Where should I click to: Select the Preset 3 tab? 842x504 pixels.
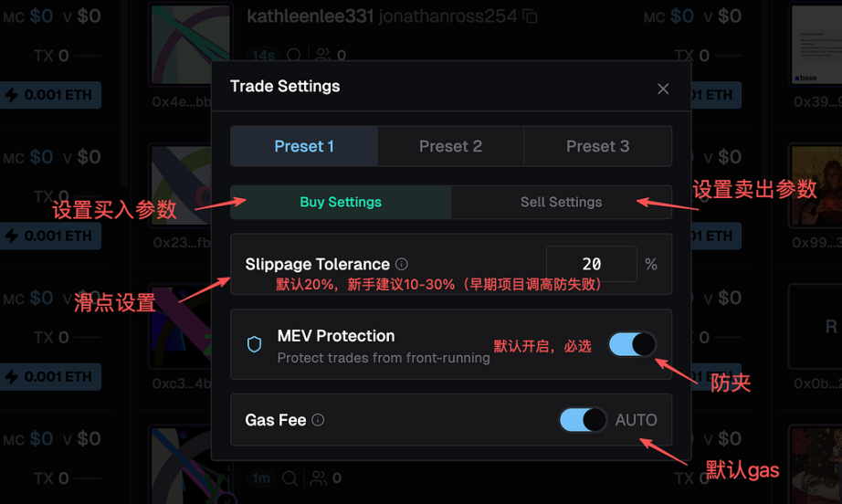(x=597, y=146)
